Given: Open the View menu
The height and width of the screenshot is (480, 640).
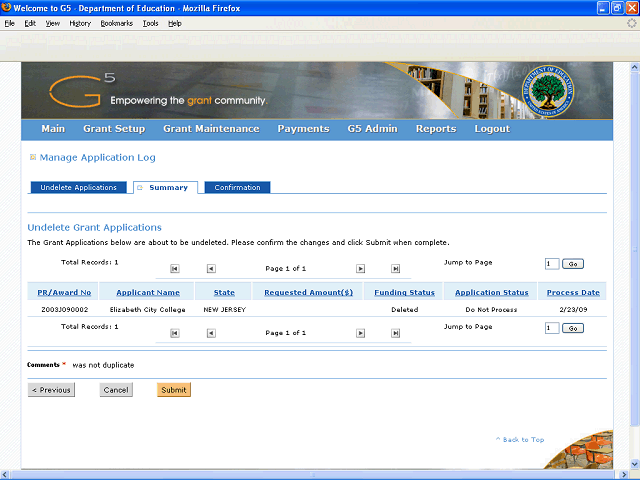Looking at the screenshot, I should pos(53,23).
